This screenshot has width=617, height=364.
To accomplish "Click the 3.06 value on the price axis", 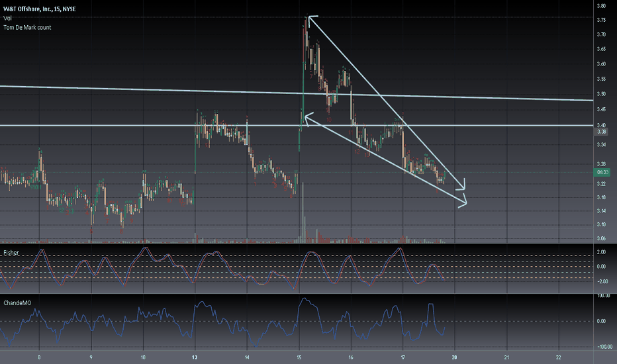I will (x=601, y=238).
